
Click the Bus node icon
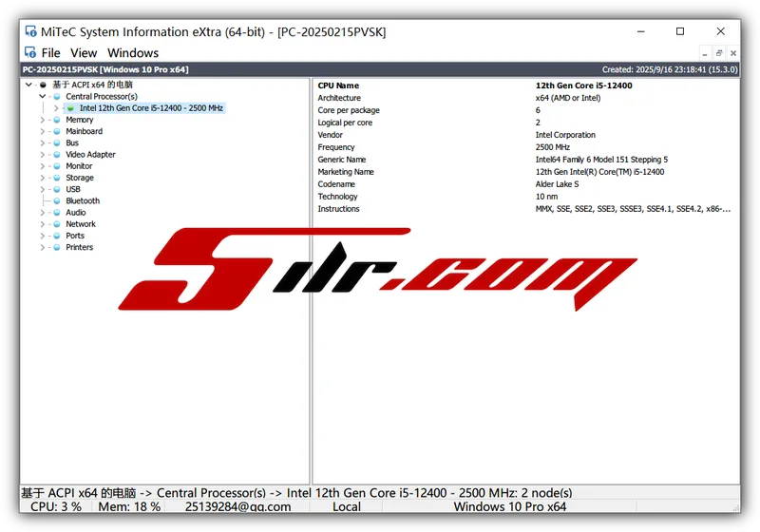click(57, 142)
